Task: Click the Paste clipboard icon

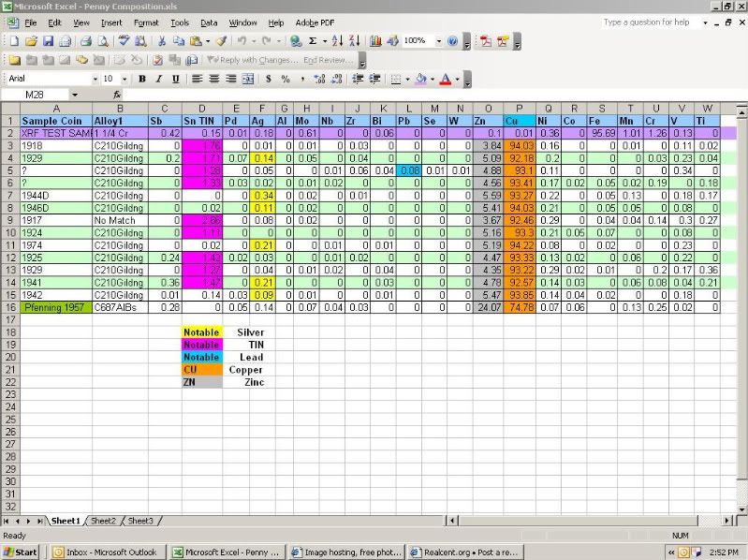Action: click(x=196, y=41)
